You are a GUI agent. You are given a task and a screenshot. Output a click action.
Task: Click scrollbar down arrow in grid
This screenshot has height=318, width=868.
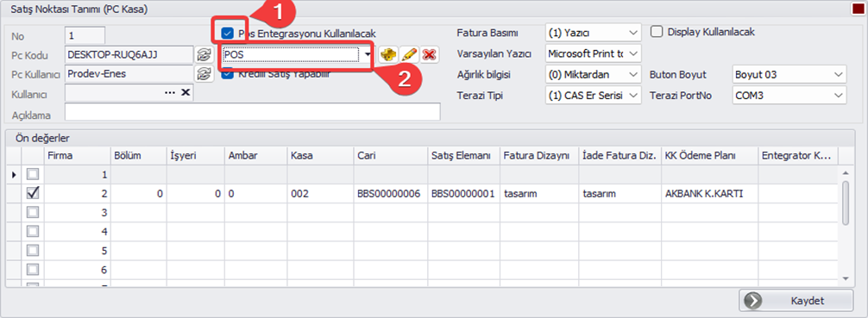coord(846,278)
